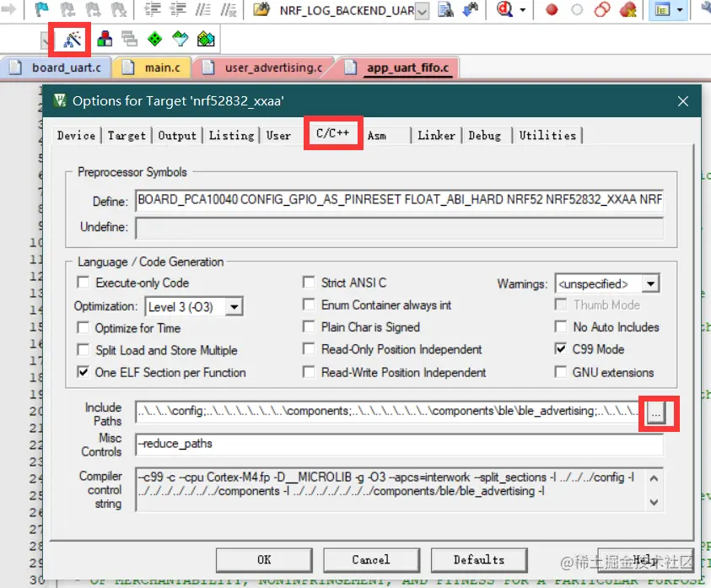Start the debug session icon
Screen dimensions: 711x588
point(504,9)
